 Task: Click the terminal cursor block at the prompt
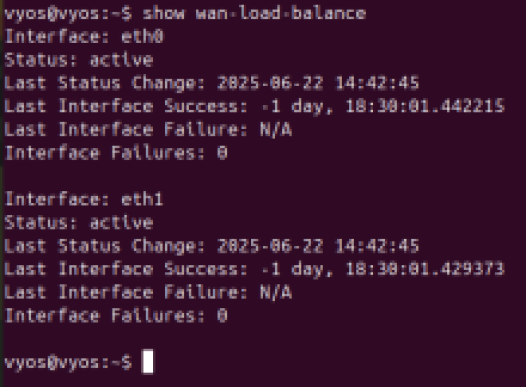coord(148,362)
